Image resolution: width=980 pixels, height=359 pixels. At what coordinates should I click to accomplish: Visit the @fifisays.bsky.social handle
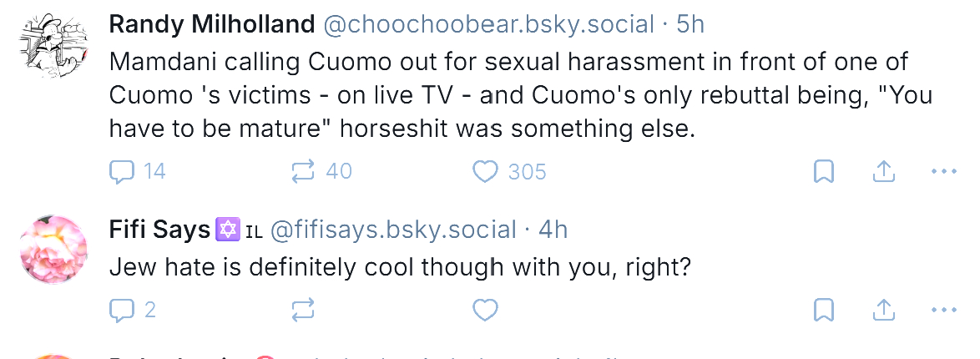tap(393, 229)
